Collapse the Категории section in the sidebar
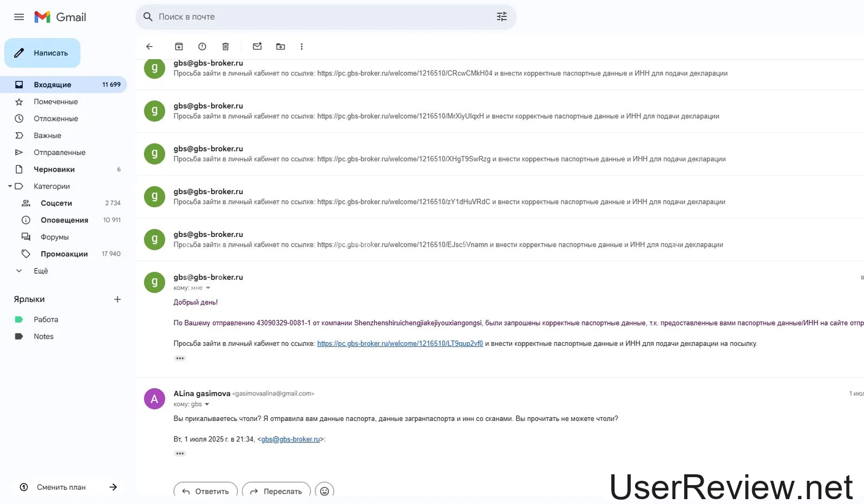This screenshot has width=864, height=504. (10, 186)
